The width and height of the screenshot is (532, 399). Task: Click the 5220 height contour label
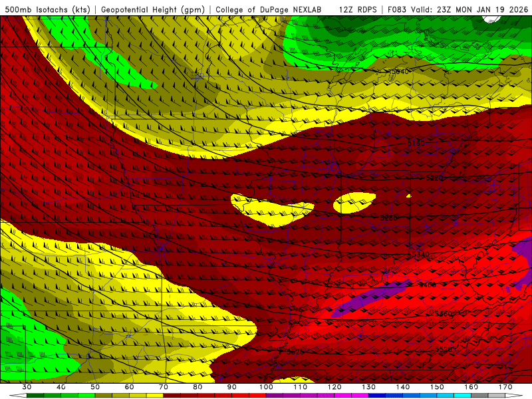tap(434, 178)
